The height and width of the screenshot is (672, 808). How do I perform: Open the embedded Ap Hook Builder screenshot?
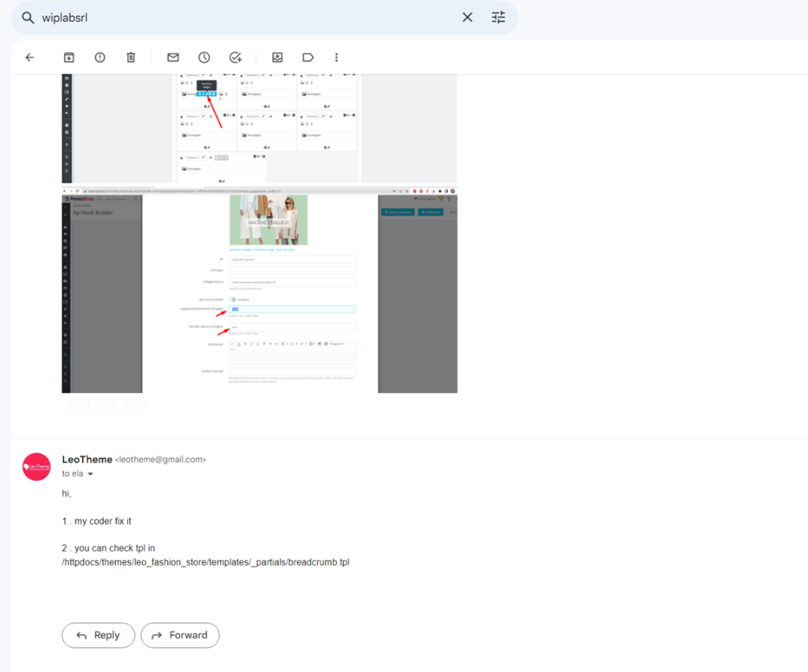coord(259,290)
